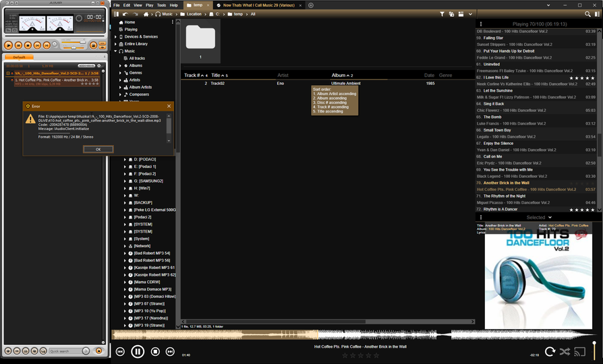Screen dimensions: 603x364
Task: Toggle repeat playback mode
Action: (x=550, y=351)
